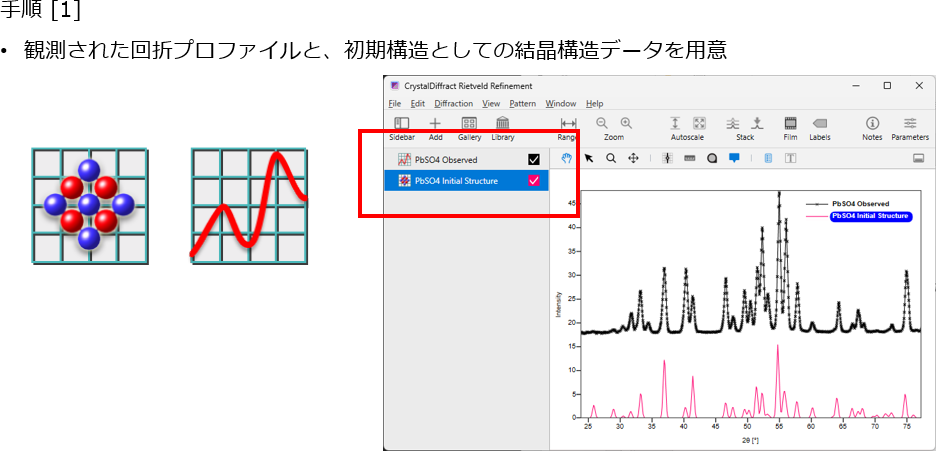Click the Range toolbar button

tap(567, 123)
